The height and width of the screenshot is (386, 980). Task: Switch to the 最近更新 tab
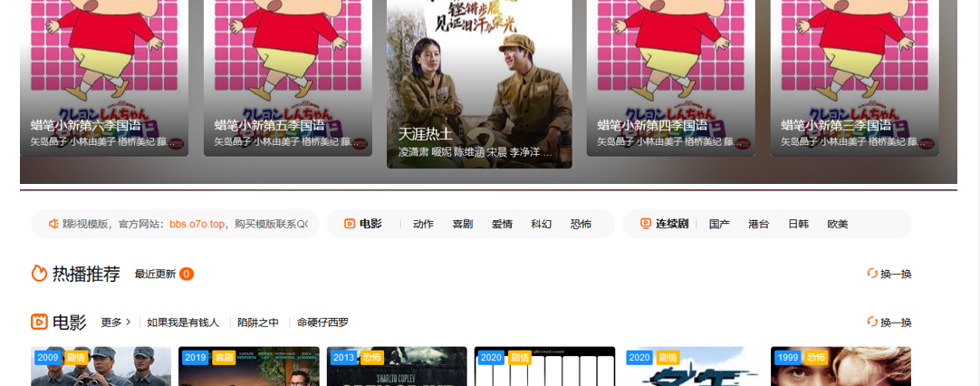[x=155, y=274]
